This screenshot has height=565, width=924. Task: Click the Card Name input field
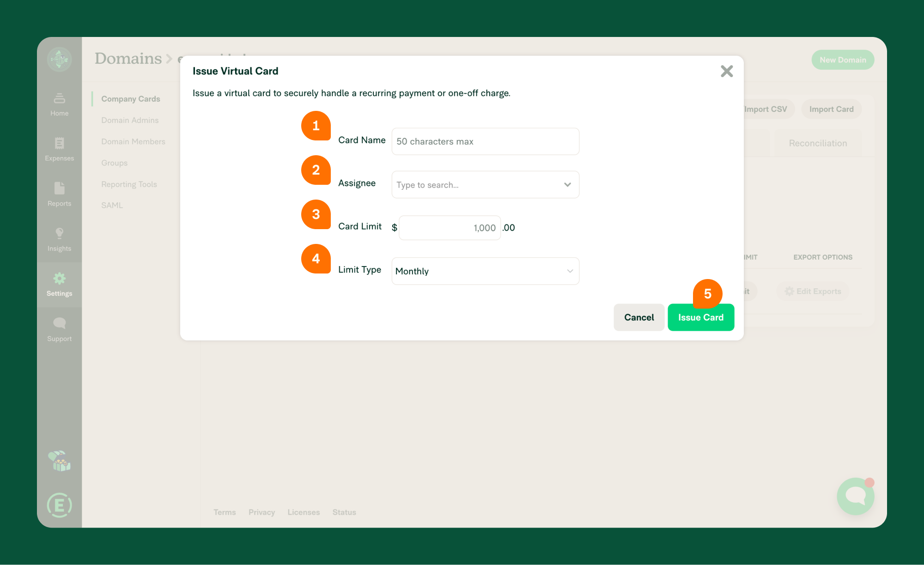tap(485, 141)
